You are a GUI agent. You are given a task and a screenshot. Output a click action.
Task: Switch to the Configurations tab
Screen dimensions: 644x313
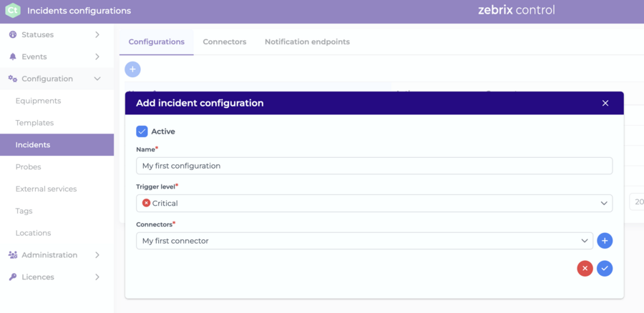click(x=157, y=42)
